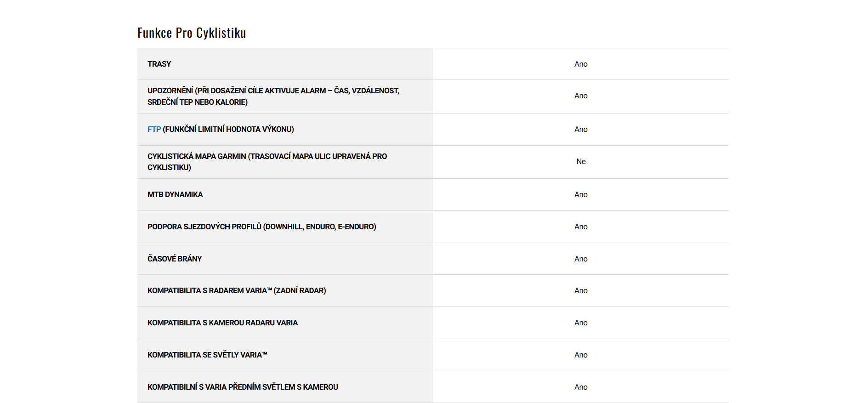This screenshot has height=403, width=868.
Task: Click "Kompatibilita s radarem Varia" label
Action: pos(237,291)
